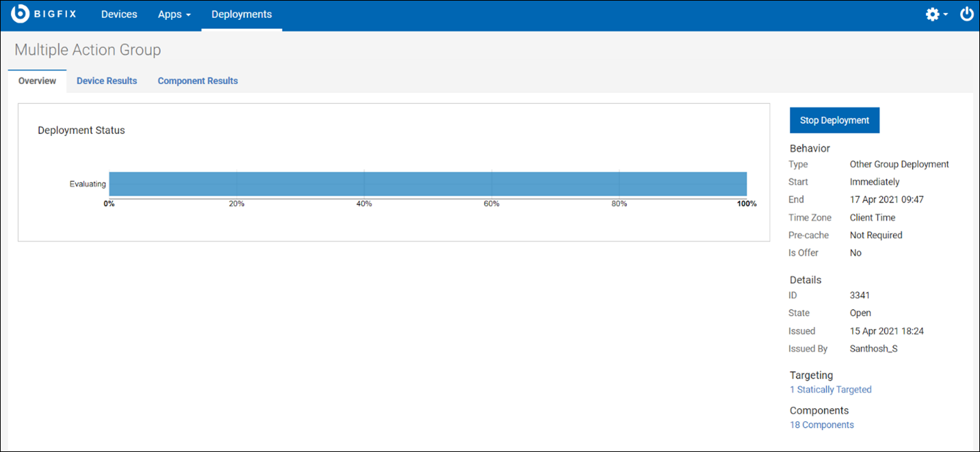The height and width of the screenshot is (452, 980).
Task: Click the Evaluating progress bar
Action: [x=428, y=184]
